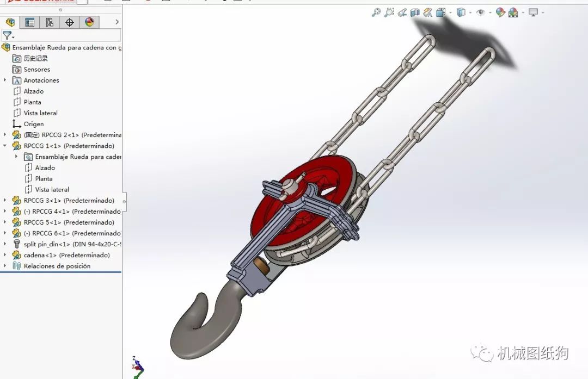This screenshot has height=379, width=588.
Task: Activate the Zoom to Area tool
Action: coord(389,13)
